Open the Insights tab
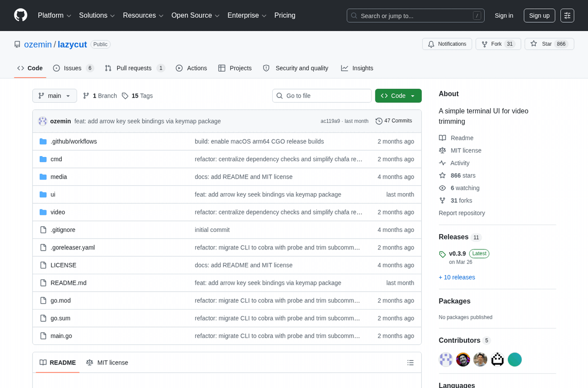The height and width of the screenshot is (388, 588). click(357, 68)
